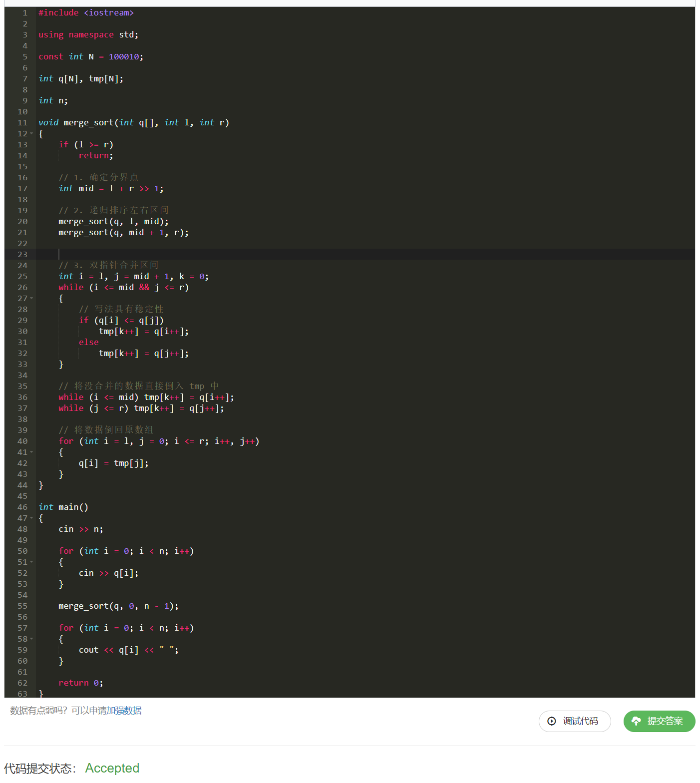Click the 提交答案 submit answer button
This screenshot has width=700, height=783.
pos(659,721)
